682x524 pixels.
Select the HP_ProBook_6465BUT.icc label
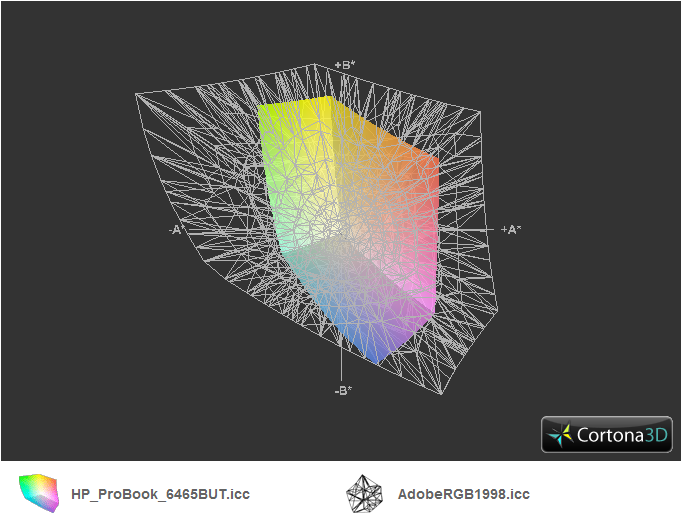pyautogui.click(x=160, y=494)
